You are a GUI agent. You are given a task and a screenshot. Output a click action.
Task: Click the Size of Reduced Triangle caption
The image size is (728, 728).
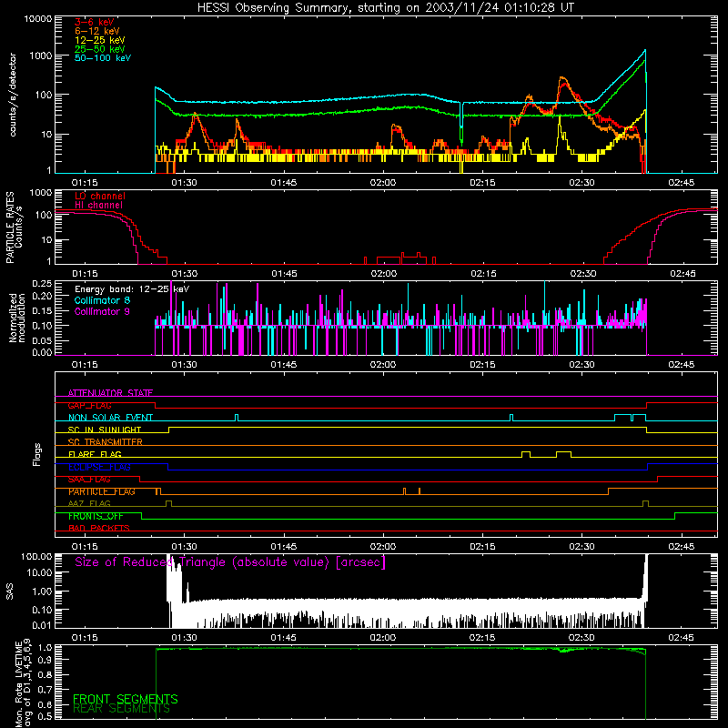click(x=230, y=562)
